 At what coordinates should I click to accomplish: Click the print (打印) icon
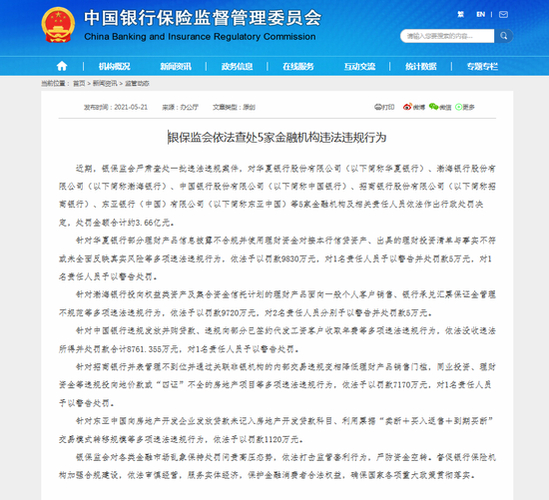[x=384, y=107]
